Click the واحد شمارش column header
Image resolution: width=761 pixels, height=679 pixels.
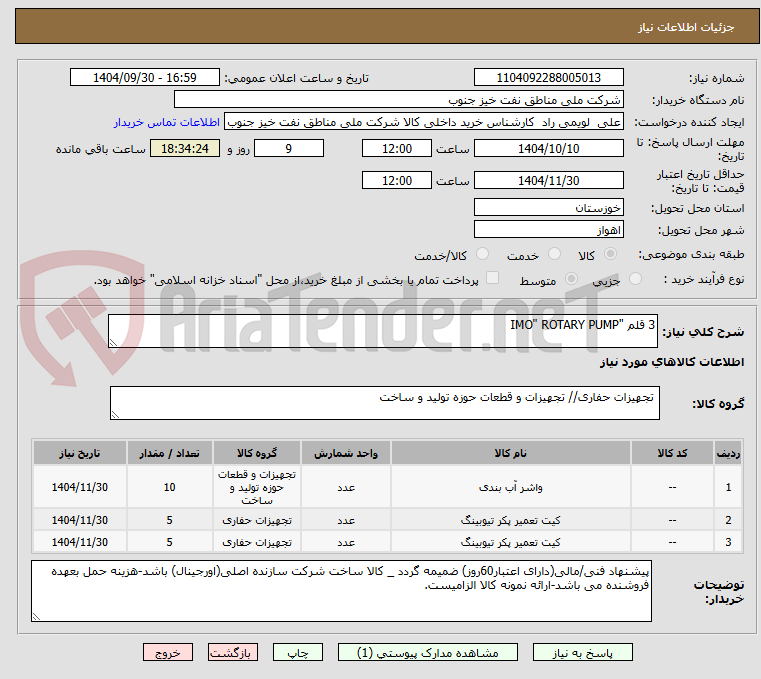[x=346, y=453]
